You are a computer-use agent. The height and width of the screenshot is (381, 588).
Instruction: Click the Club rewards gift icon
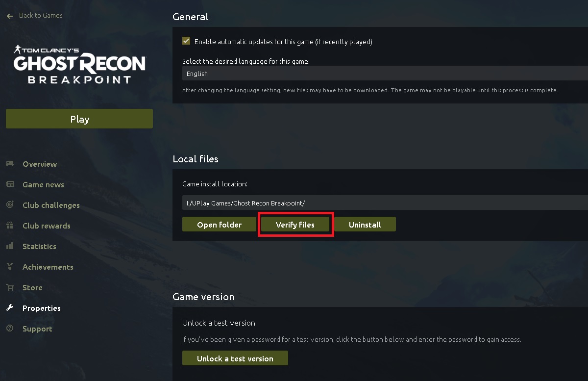pos(10,226)
